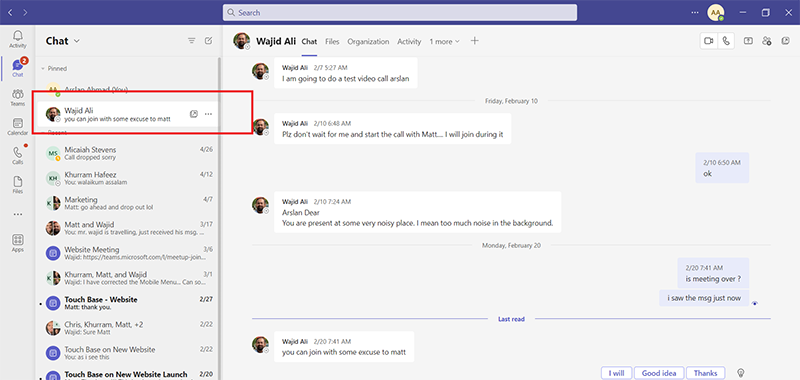Click message 'you can join with some excuse to matt'
The width and height of the screenshot is (800, 380).
tap(344, 347)
